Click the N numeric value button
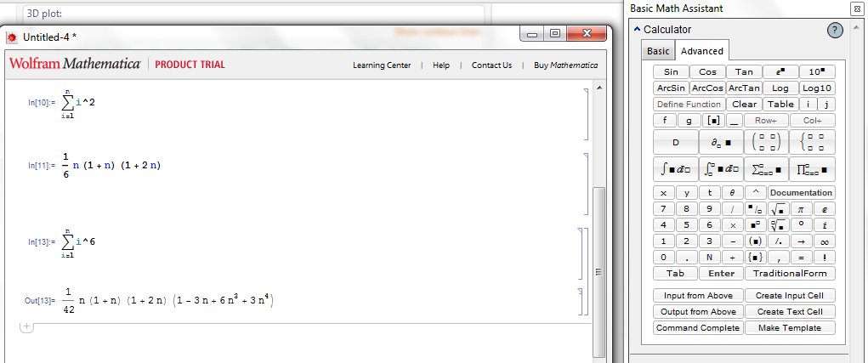Screen dimensions: 868x363 coord(709,258)
